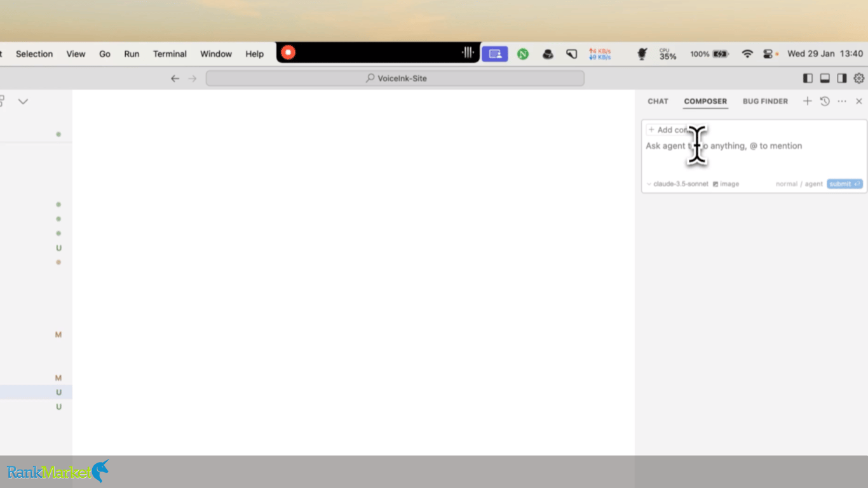Open macOS Control Center
Image resolution: width=868 pixels, height=488 pixels.
pos(767,54)
